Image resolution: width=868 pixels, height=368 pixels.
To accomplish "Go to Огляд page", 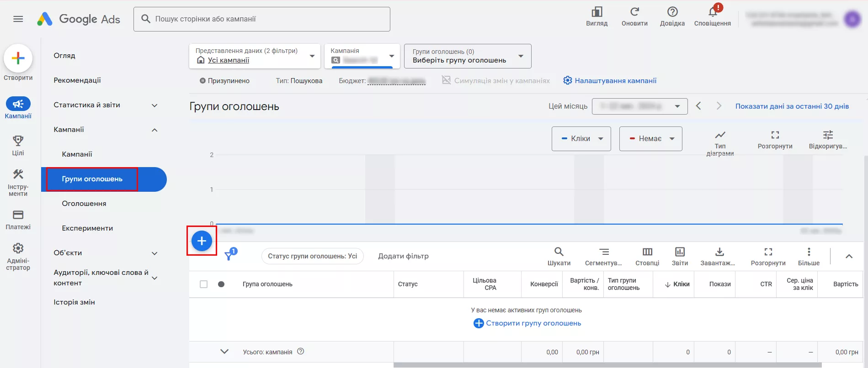I will 64,56.
